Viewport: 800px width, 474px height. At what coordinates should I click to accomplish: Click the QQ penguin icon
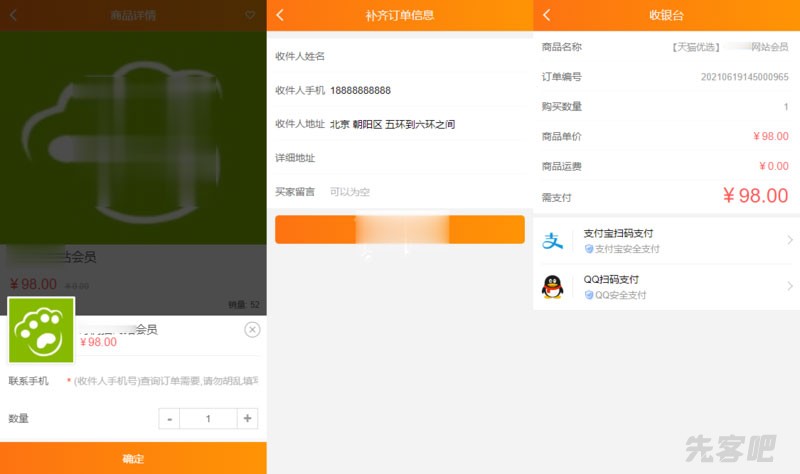[552, 287]
